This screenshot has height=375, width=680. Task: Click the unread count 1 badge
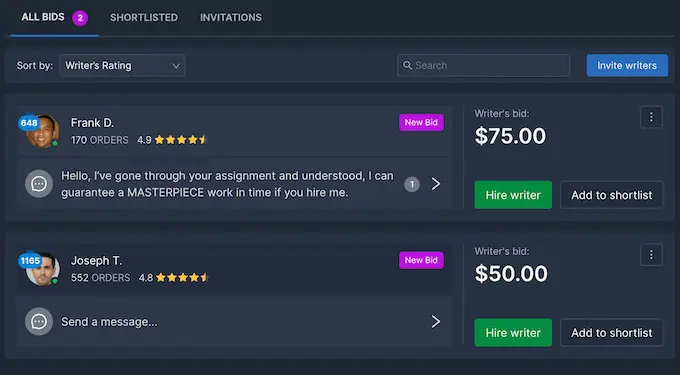412,184
